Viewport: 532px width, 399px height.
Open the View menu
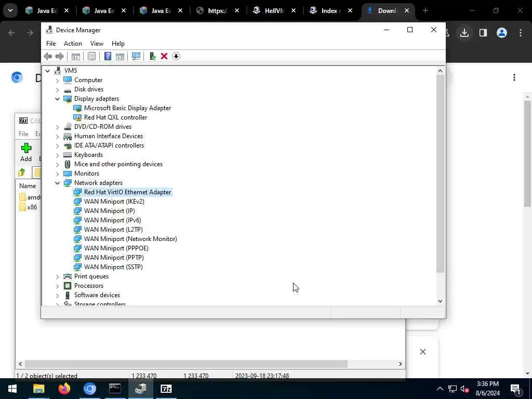pyautogui.click(x=97, y=44)
